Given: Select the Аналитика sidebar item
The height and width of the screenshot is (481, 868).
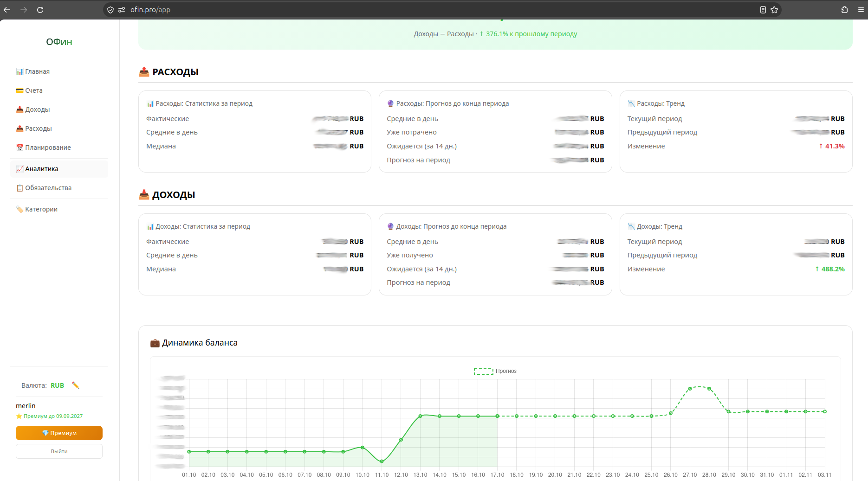Looking at the screenshot, I should (59, 169).
